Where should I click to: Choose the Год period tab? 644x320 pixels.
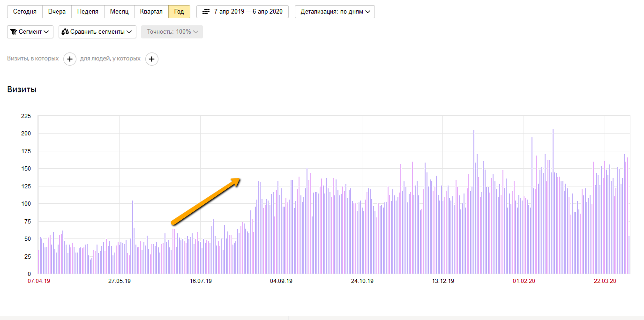[x=179, y=12]
